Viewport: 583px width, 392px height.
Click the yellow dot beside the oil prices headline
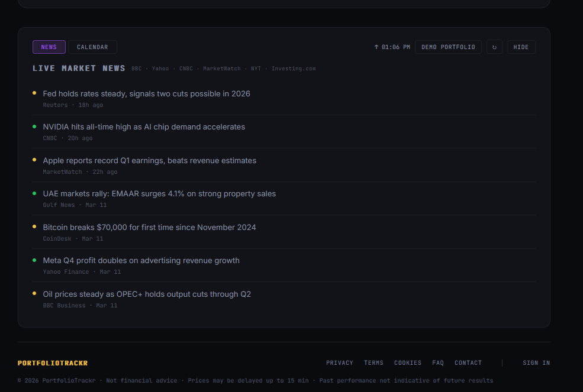(x=36, y=293)
